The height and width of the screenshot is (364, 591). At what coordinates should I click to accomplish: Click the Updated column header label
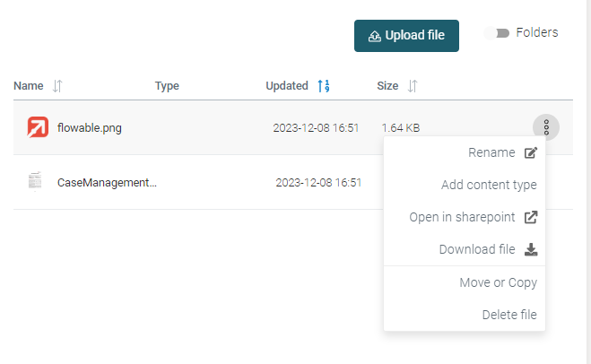(287, 86)
